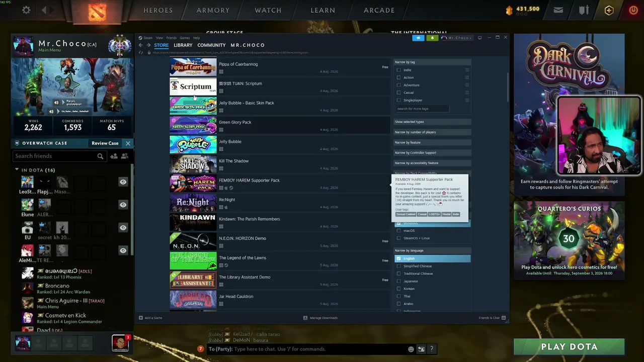Screen dimensions: 644x362
Task: Click the Review Case button
Action: [105, 143]
